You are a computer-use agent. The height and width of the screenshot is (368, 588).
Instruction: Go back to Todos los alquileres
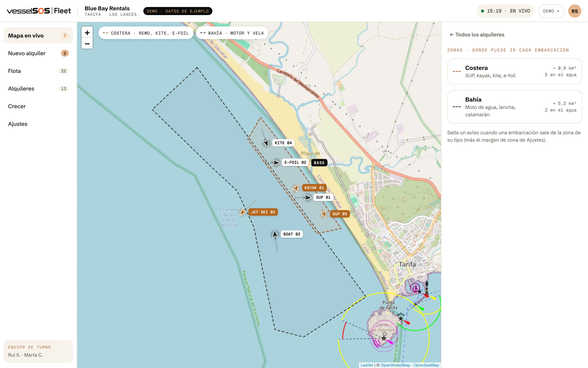tap(477, 35)
